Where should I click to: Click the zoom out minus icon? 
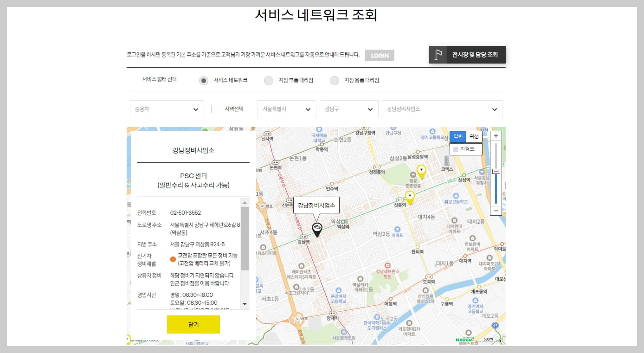coord(496,210)
